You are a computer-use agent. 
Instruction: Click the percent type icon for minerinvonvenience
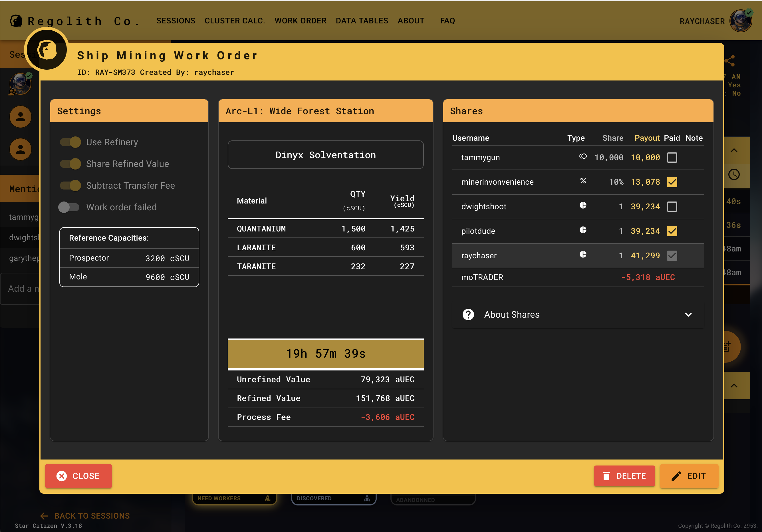click(x=583, y=182)
